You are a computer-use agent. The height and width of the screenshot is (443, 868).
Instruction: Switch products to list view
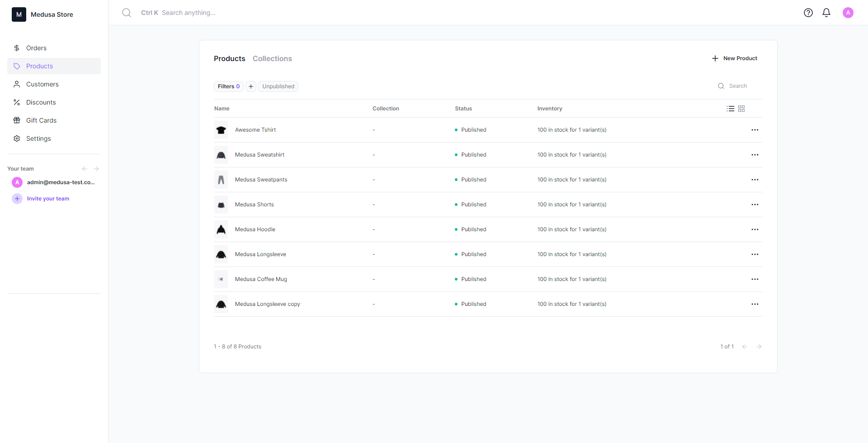tap(730, 108)
